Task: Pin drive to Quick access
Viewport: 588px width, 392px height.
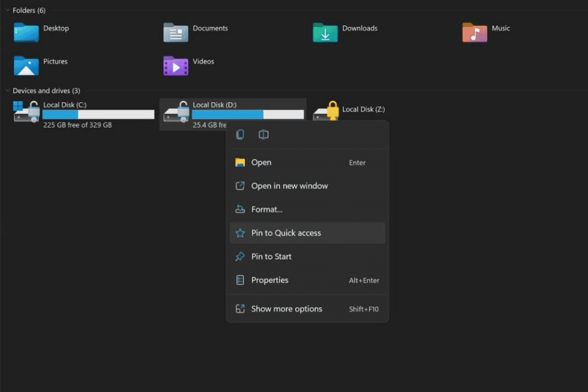Action: tap(286, 233)
